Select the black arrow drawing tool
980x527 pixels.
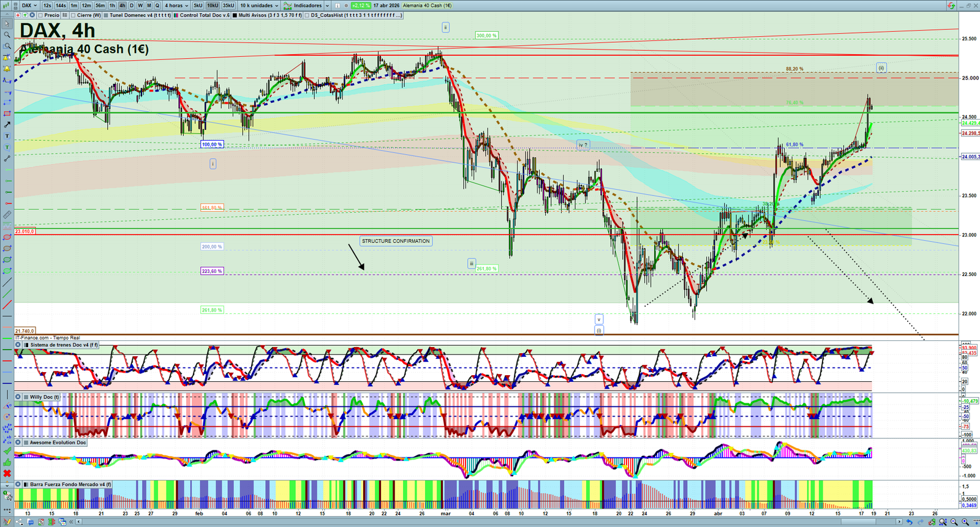[7, 125]
